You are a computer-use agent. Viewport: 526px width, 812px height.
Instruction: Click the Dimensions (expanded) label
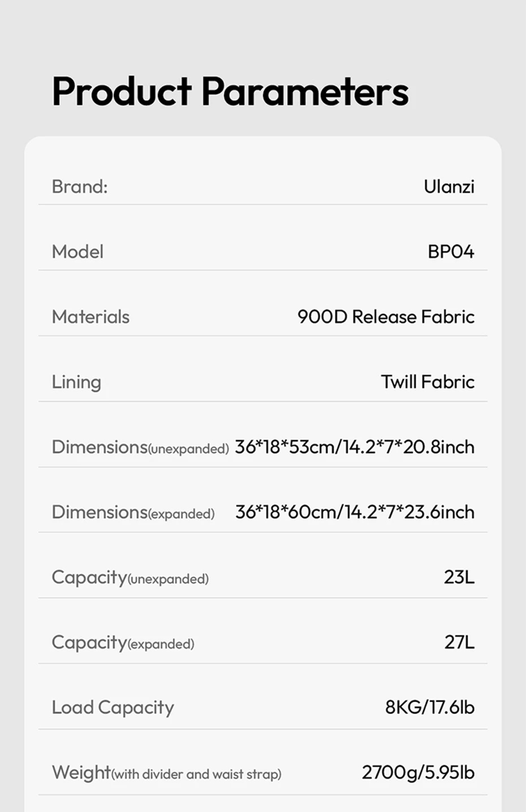pyautogui.click(x=133, y=512)
